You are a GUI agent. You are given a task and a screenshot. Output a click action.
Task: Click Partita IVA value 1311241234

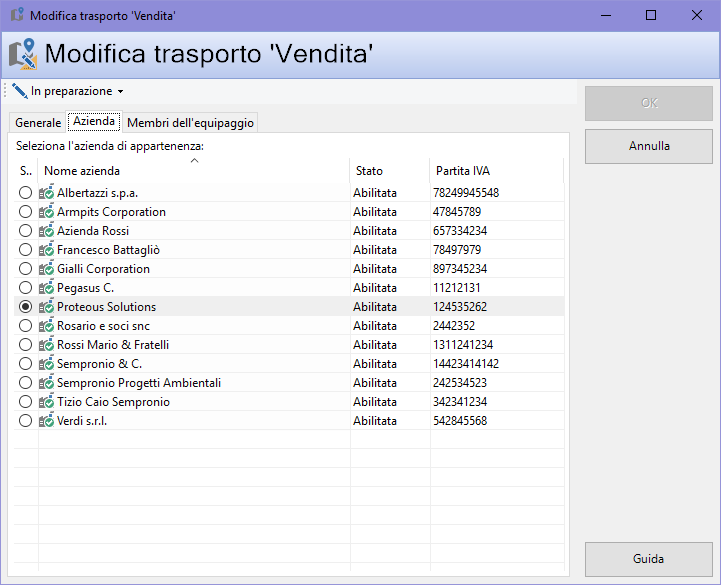(x=463, y=344)
